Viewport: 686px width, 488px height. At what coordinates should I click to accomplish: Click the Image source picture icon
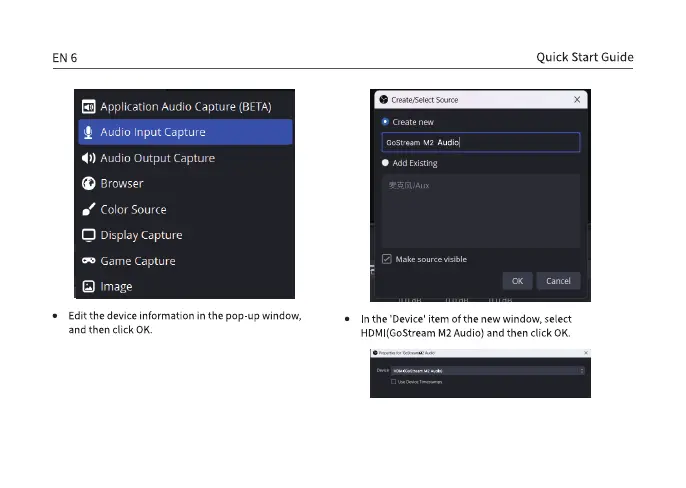(88, 287)
